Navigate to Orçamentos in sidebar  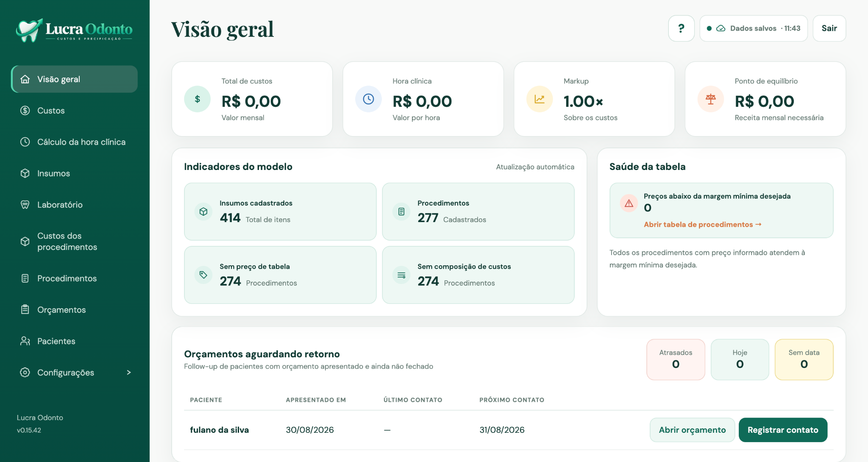[75, 310]
